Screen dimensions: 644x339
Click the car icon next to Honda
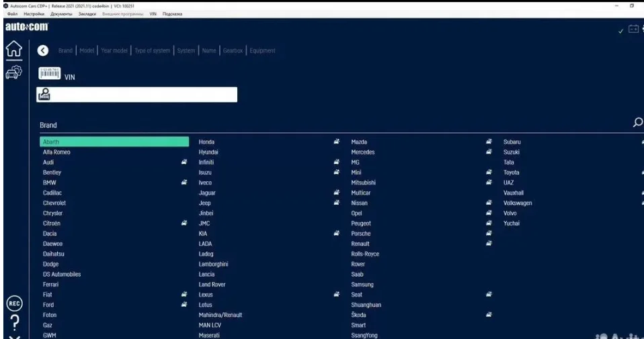(x=336, y=142)
